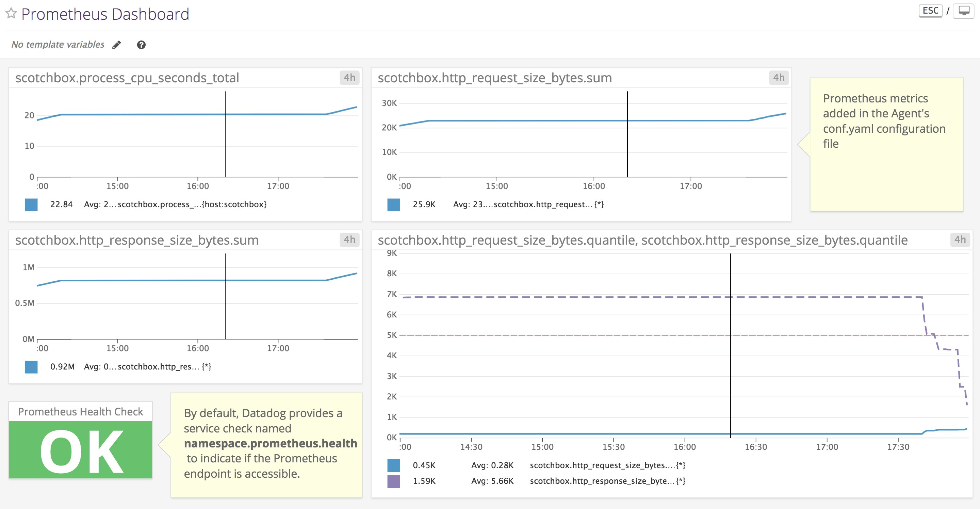Click the green OK health check status

coord(81,450)
